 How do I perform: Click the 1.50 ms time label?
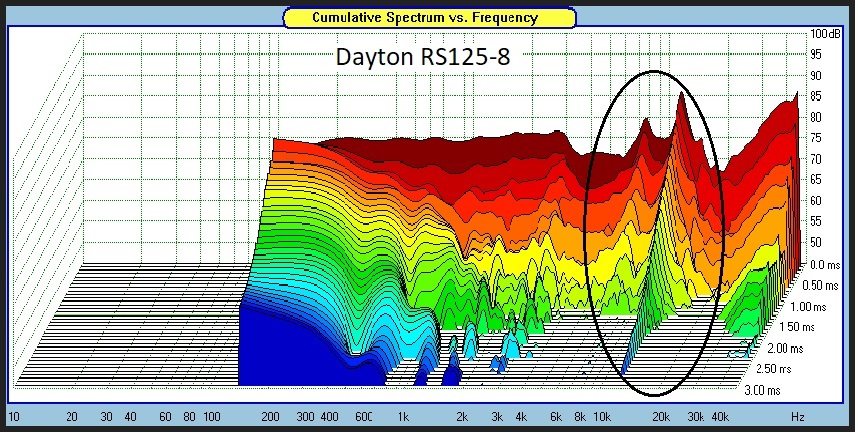click(797, 327)
